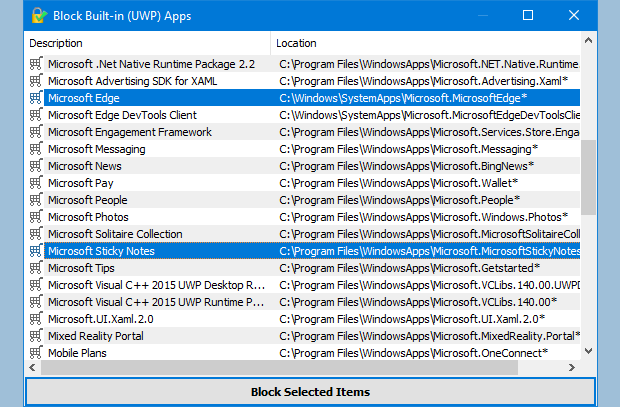Click cart icon beside Microsoft Messaging
The height and width of the screenshot is (407, 620).
click(36, 149)
